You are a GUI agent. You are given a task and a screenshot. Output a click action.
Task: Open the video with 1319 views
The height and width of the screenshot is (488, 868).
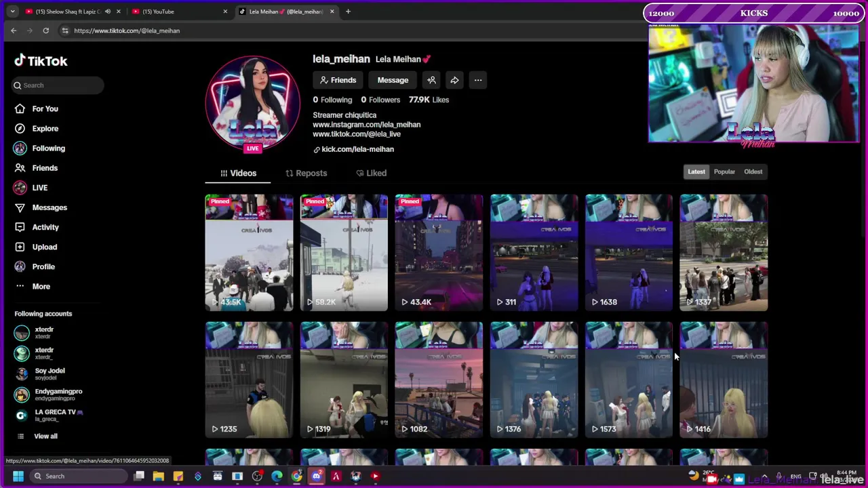click(344, 380)
